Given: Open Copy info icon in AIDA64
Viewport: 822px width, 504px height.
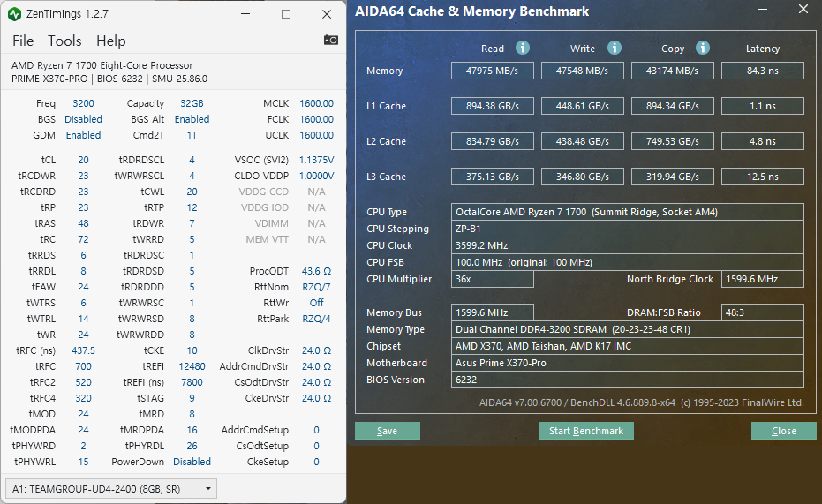Looking at the screenshot, I should click(703, 48).
